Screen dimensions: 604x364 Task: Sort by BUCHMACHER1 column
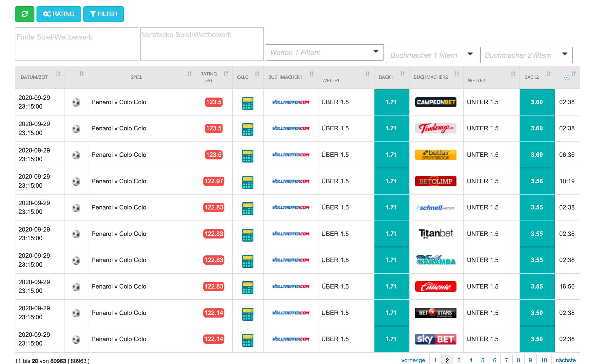[x=291, y=77]
